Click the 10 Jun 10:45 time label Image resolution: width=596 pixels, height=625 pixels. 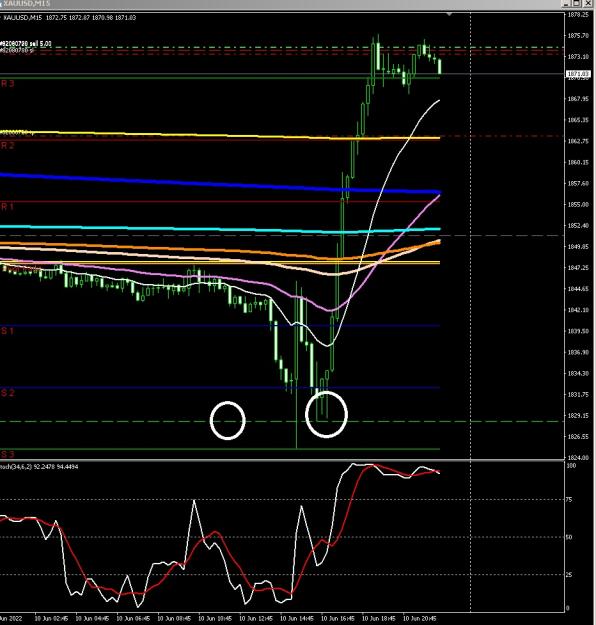click(x=215, y=619)
